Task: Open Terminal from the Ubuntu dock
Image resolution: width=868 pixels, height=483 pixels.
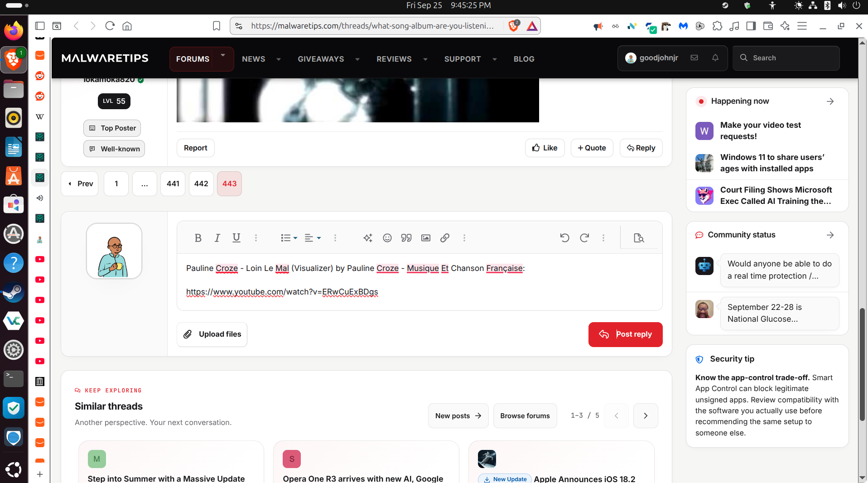Action: click(14, 378)
